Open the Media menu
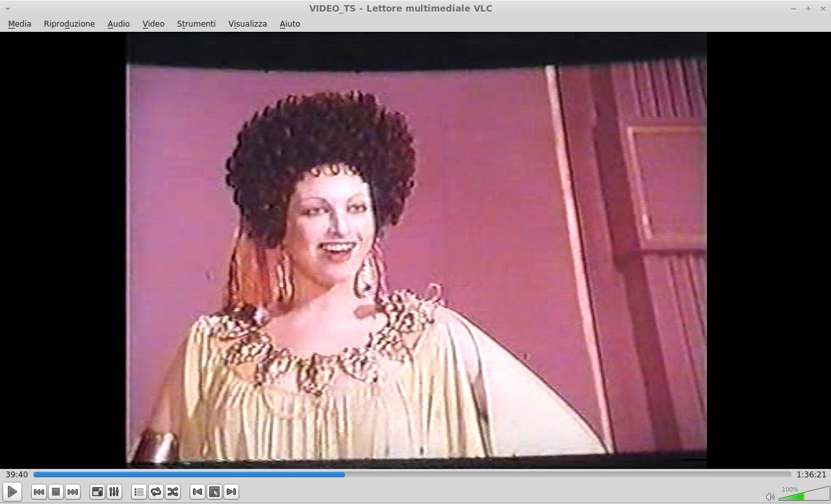The height and width of the screenshot is (504, 831). coord(19,24)
